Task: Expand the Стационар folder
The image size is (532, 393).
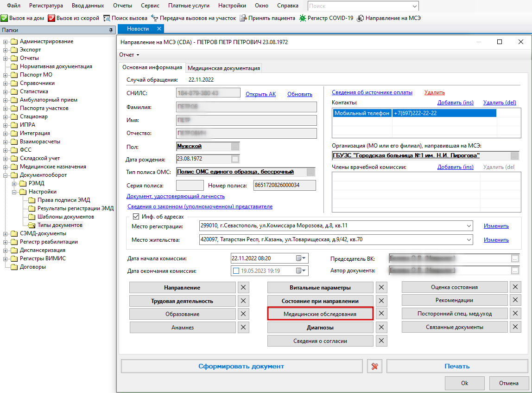Action: 6,117
